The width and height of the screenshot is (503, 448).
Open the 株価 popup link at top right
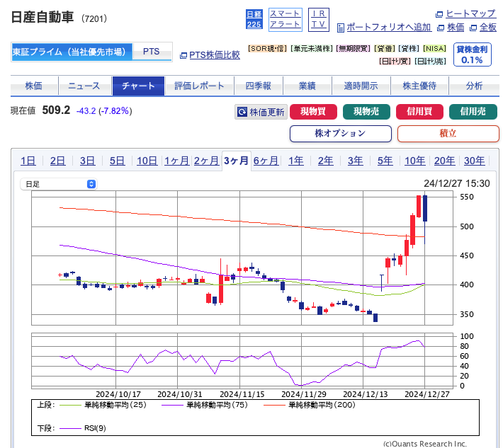coord(456,28)
